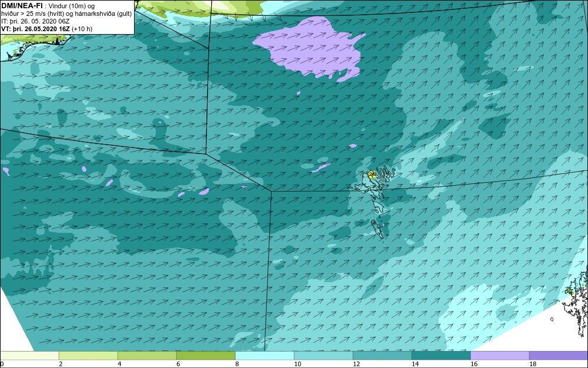This screenshot has height=368, width=588.
Task: Click the legend scale value '16'
Action: (474, 364)
